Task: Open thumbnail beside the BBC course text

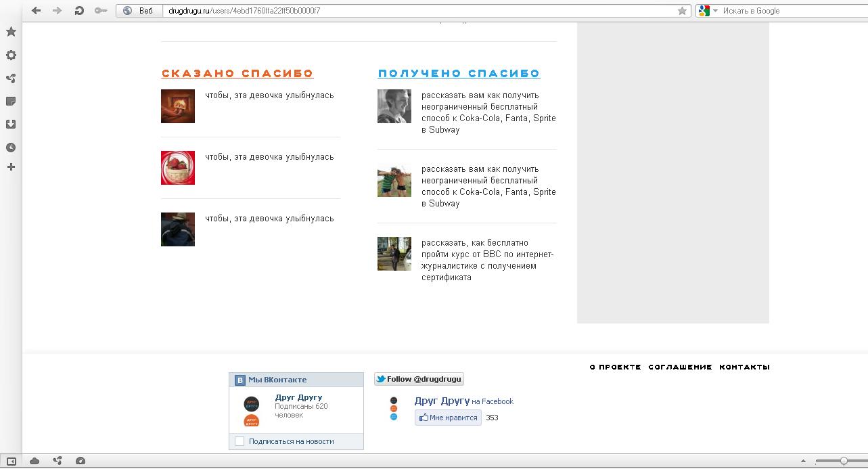Action: click(394, 254)
